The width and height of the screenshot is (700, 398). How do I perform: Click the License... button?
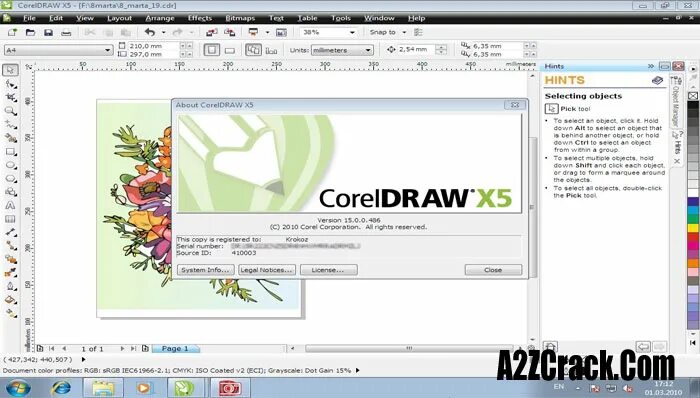click(x=329, y=270)
